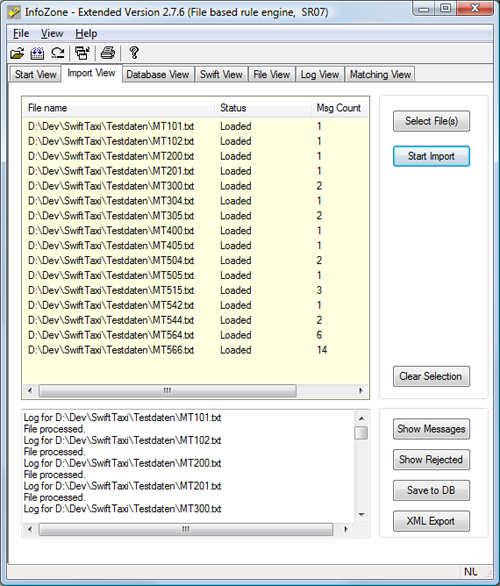500x586 pixels.
Task: Switch to the Matching View tab
Action: [x=380, y=74]
